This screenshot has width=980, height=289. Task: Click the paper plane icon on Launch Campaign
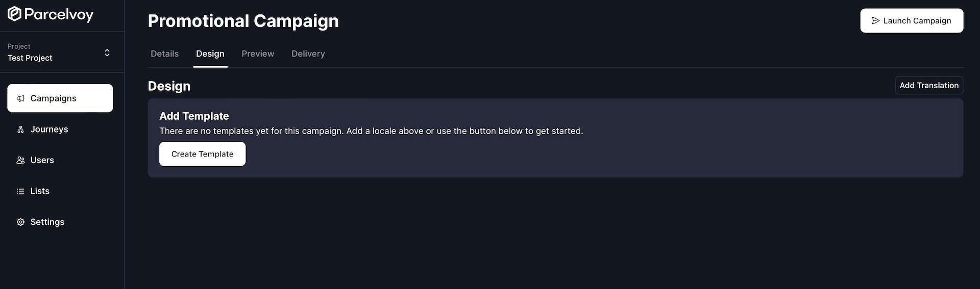(x=875, y=21)
